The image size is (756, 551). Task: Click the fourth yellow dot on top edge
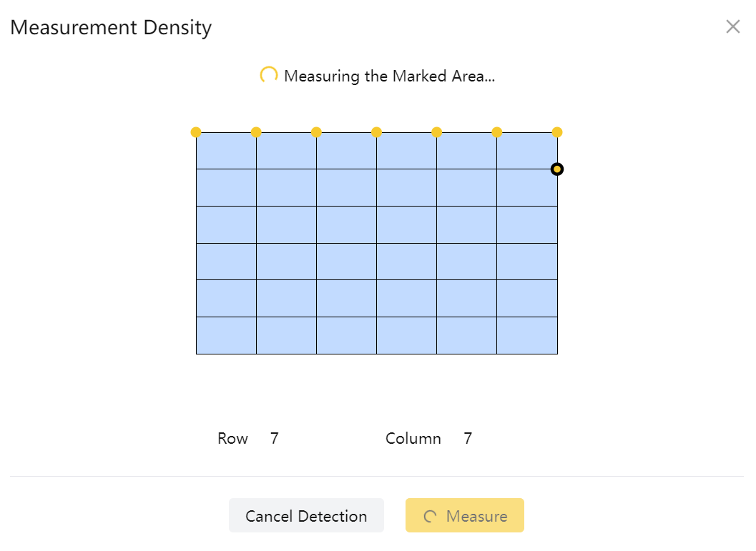(x=376, y=132)
